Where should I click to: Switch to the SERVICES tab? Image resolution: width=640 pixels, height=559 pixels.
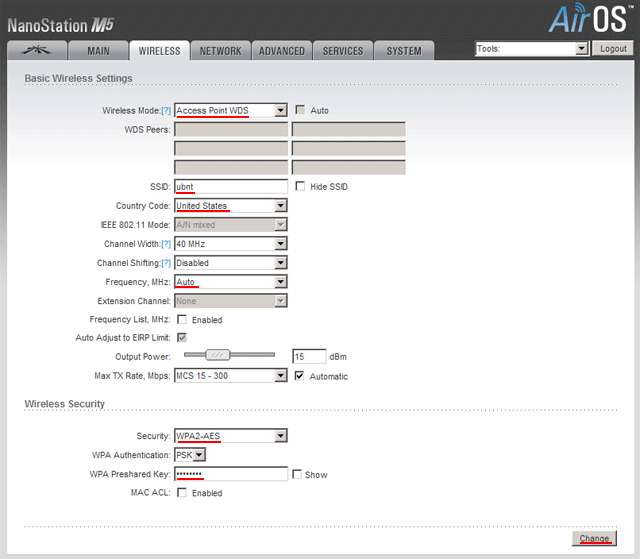pyautogui.click(x=343, y=51)
